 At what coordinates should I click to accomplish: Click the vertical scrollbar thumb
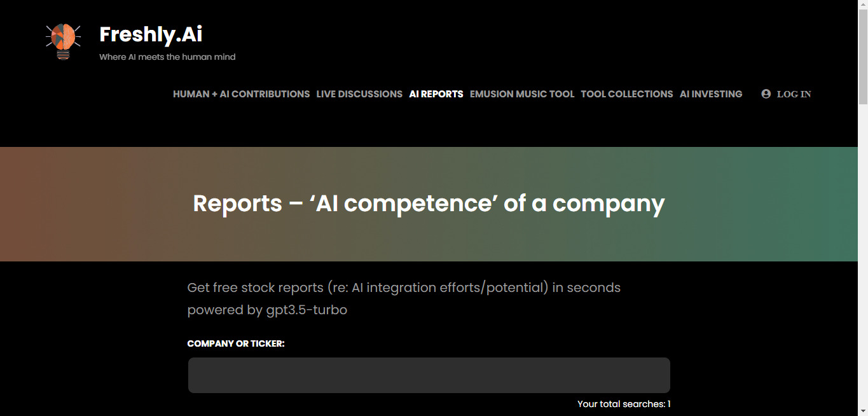tap(863, 57)
